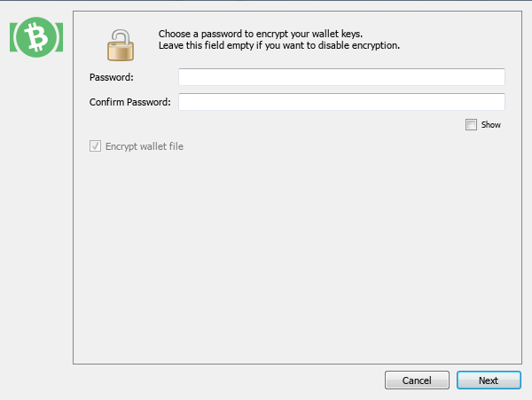Click the left green bracket of the logo
The height and width of the screenshot is (400, 532).
pos(13,37)
